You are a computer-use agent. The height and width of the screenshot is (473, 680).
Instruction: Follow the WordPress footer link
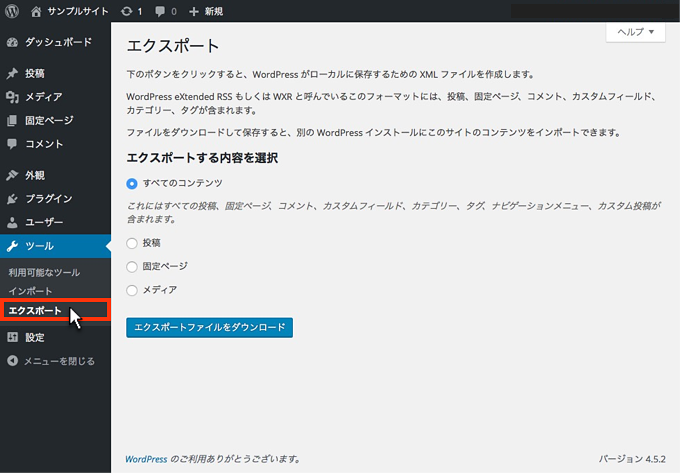[146, 459]
